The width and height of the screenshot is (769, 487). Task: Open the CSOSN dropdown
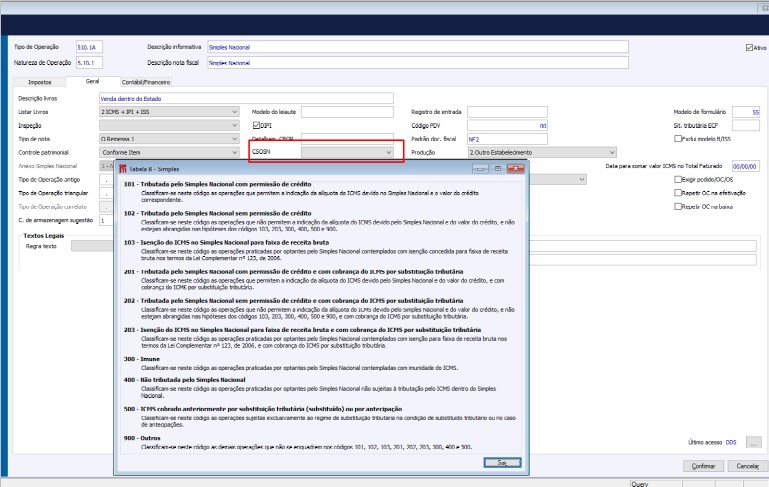[347, 153]
